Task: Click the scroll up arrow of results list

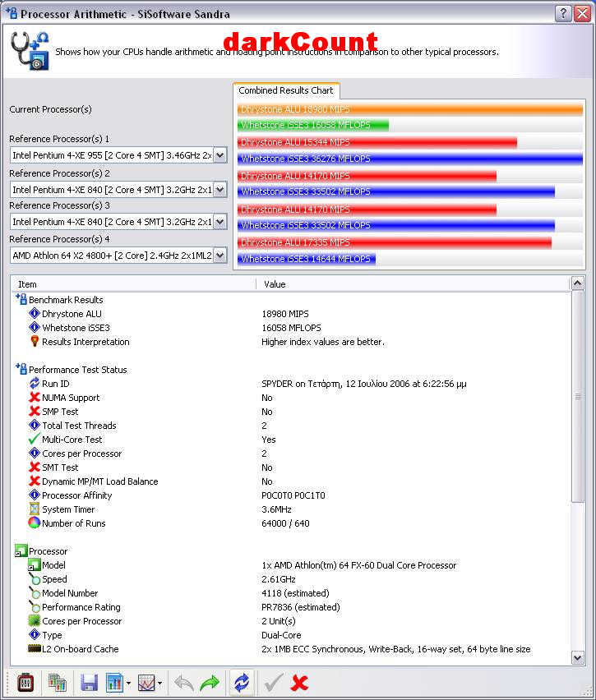Action: click(578, 283)
